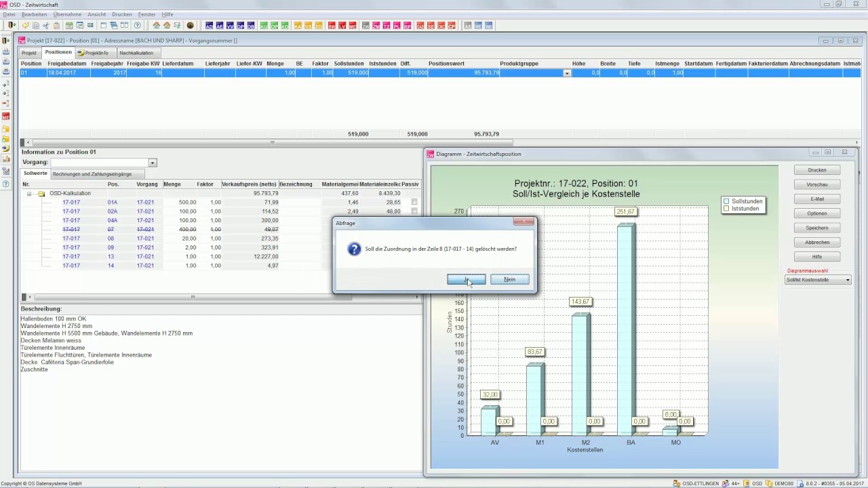Click the Sollstunden legend color box

tap(726, 201)
